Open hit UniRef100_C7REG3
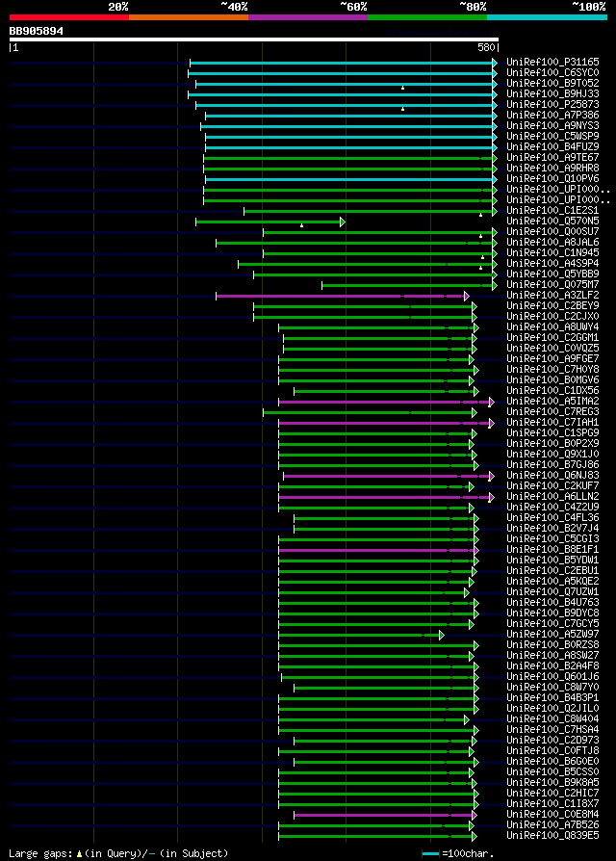616x861 pixels. pyautogui.click(x=552, y=412)
